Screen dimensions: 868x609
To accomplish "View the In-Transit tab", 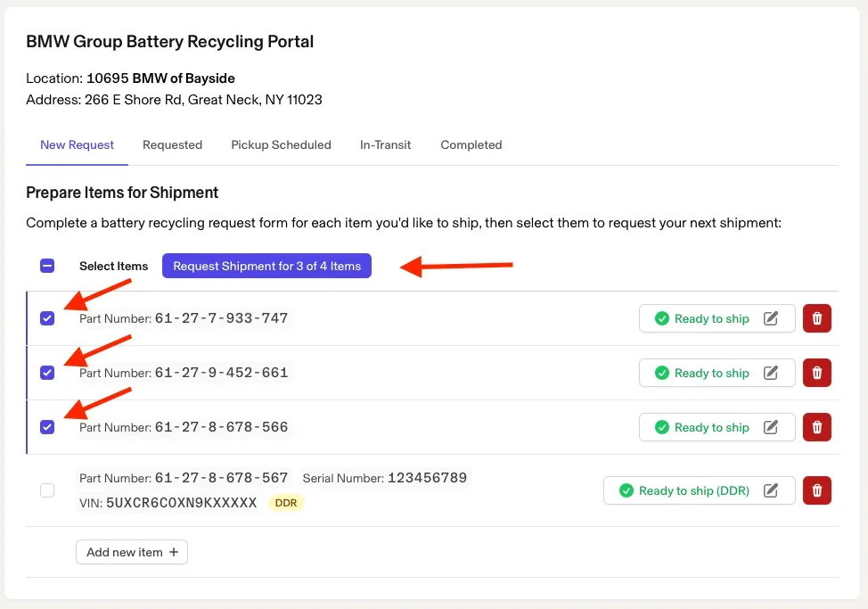I will point(385,145).
